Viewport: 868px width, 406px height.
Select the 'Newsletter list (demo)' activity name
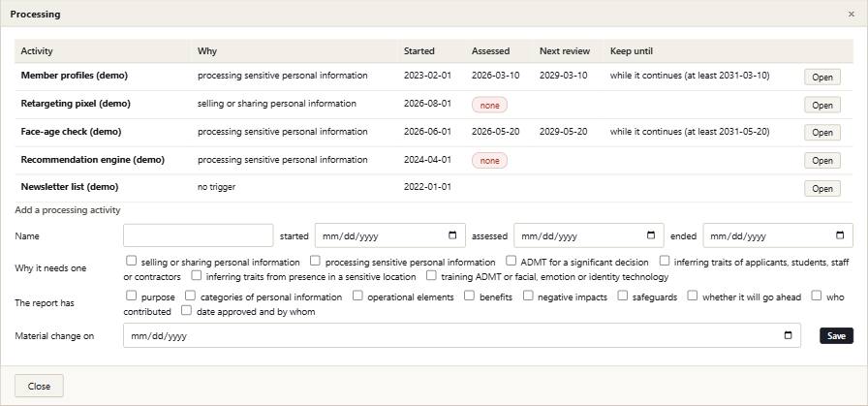[70, 187]
